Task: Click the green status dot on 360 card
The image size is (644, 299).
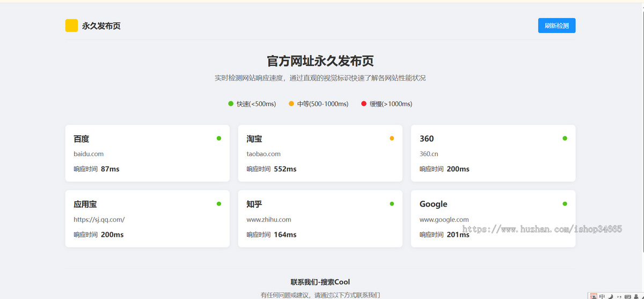Action: click(565, 138)
